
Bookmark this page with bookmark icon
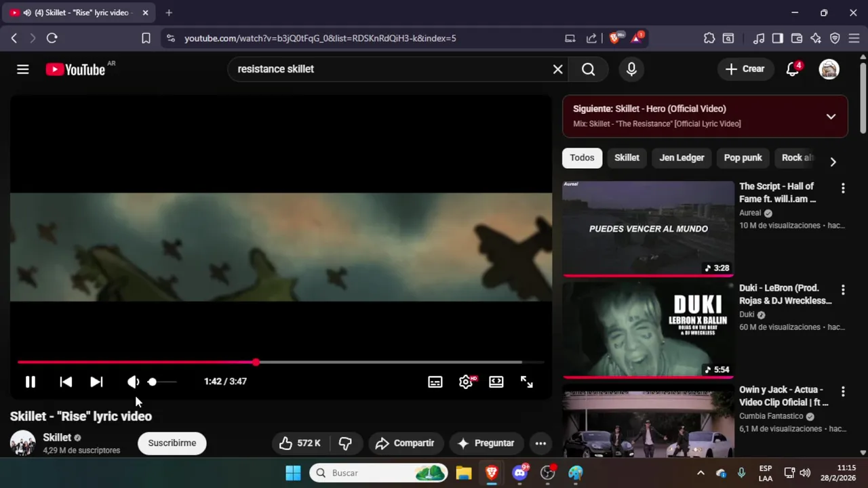pos(146,39)
